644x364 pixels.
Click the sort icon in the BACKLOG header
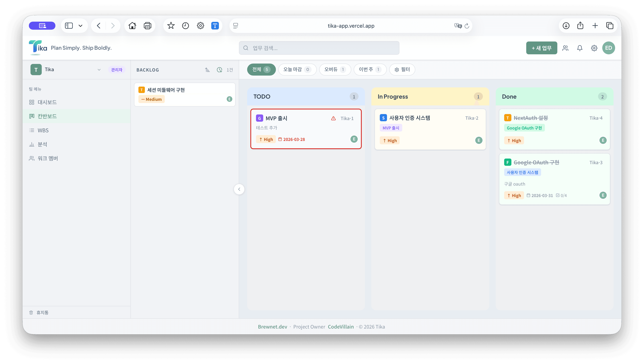[207, 70]
